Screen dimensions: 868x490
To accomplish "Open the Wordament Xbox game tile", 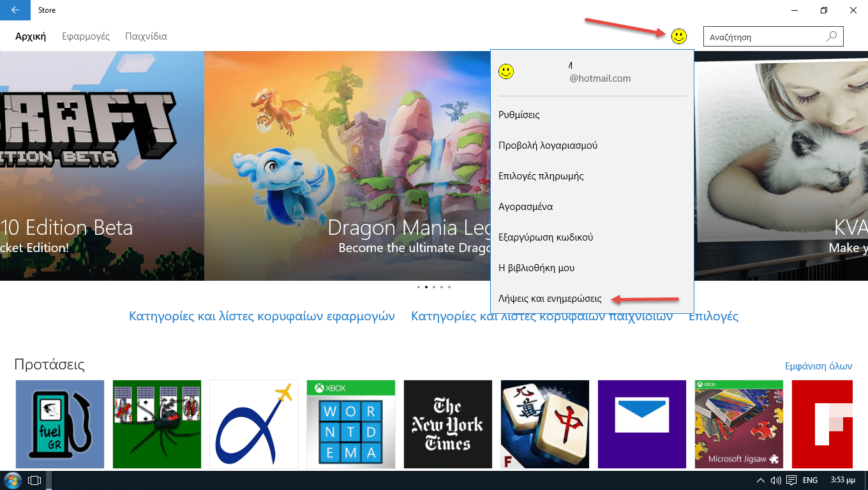I will click(351, 424).
